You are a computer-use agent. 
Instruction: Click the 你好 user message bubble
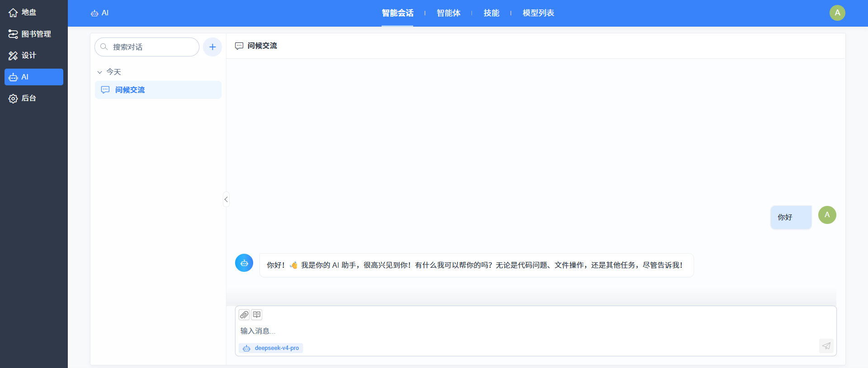coord(791,217)
